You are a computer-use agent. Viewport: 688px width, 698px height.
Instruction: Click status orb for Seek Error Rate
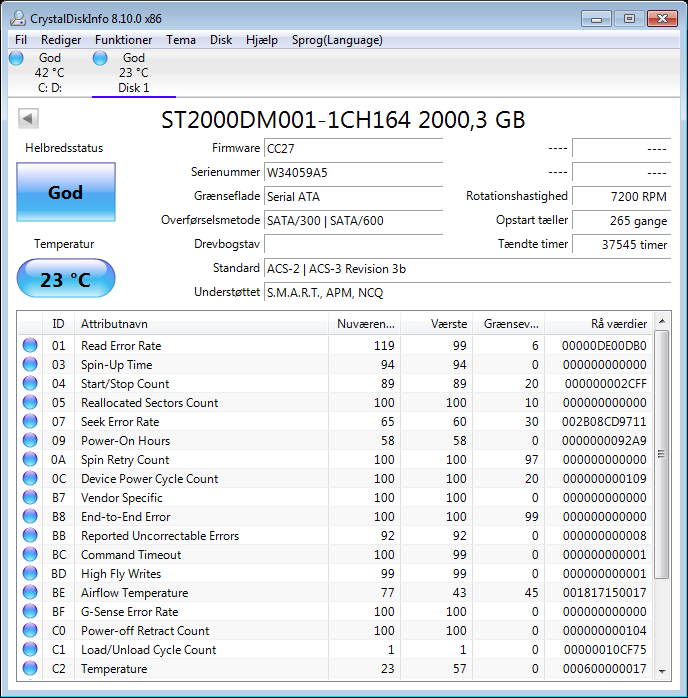[x=30, y=421]
